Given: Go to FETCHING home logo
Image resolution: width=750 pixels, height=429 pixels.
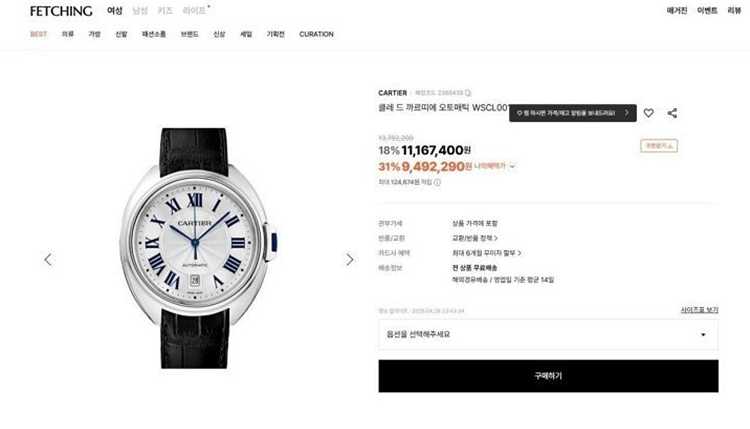Looking at the screenshot, I should (61, 11).
